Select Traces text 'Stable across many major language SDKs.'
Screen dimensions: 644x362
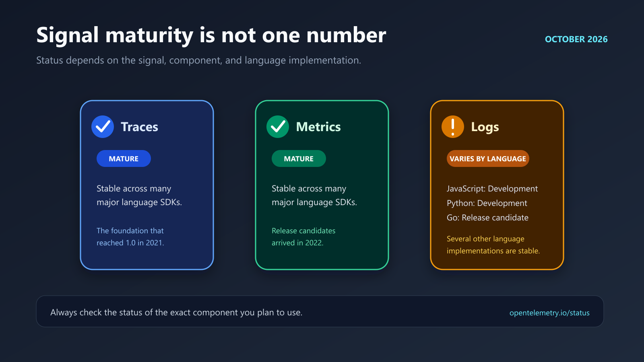(139, 195)
